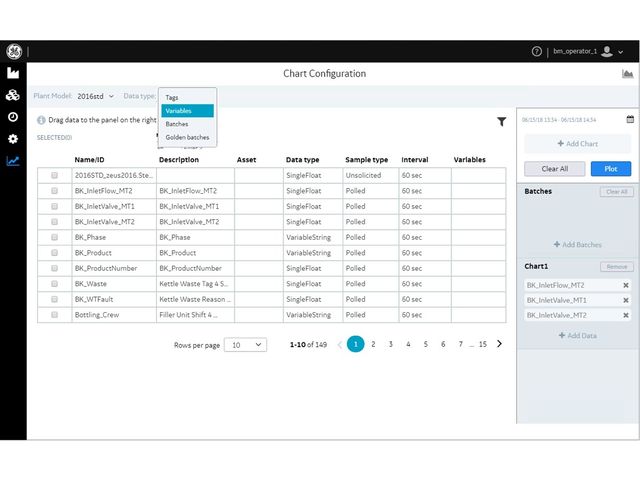This screenshot has height=480, width=640.
Task: Click the clock history sidebar icon
Action: [x=13, y=117]
